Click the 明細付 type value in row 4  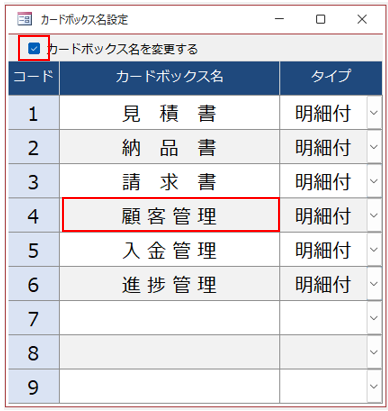[323, 215]
